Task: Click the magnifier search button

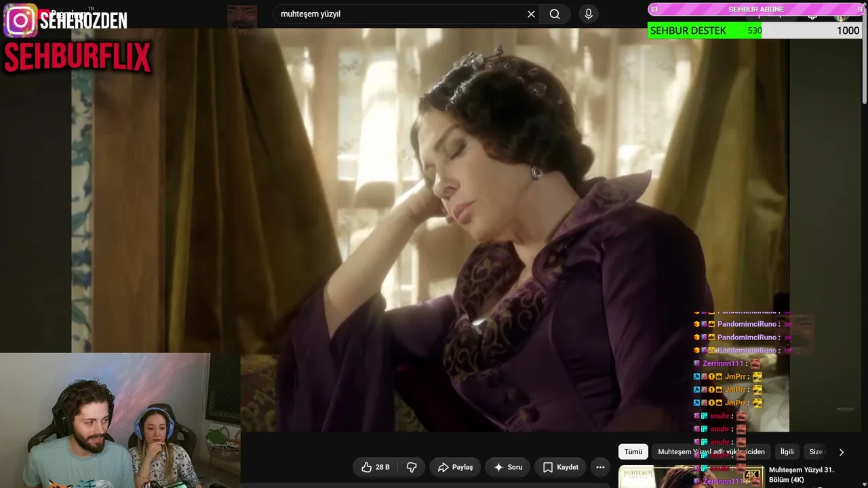Action: 555,14
